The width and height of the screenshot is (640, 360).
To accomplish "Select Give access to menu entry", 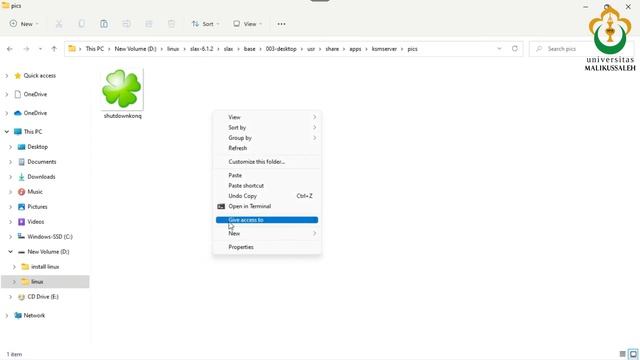I will tap(267, 220).
